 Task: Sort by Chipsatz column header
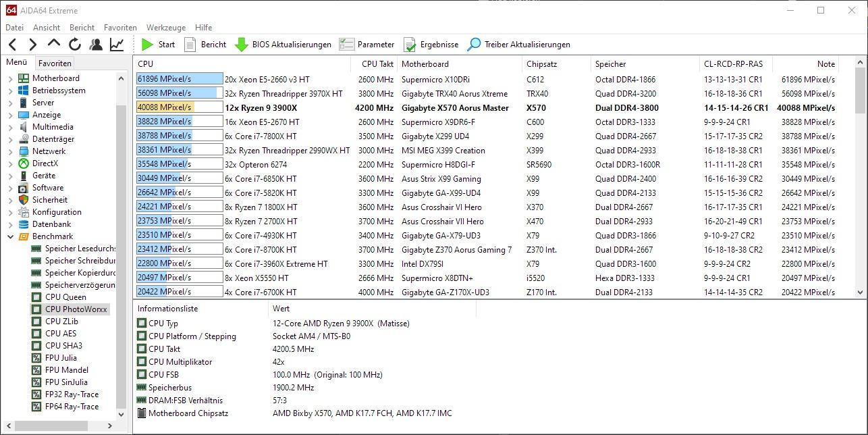[x=557, y=64]
